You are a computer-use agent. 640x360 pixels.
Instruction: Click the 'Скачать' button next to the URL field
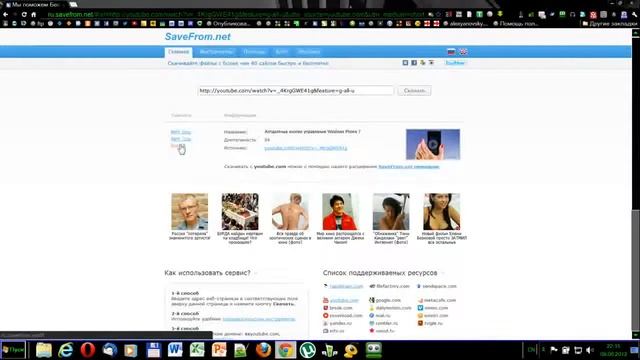click(x=414, y=91)
